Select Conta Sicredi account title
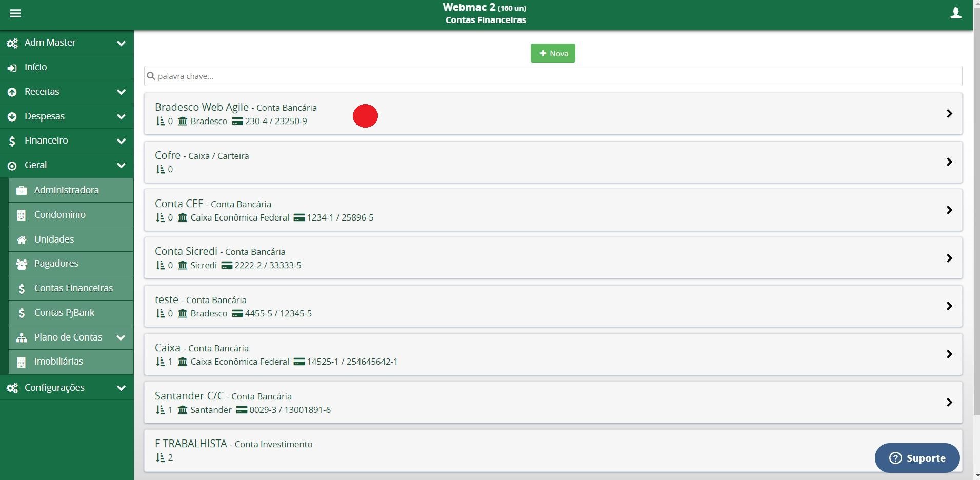The height and width of the screenshot is (480, 980). tap(186, 251)
